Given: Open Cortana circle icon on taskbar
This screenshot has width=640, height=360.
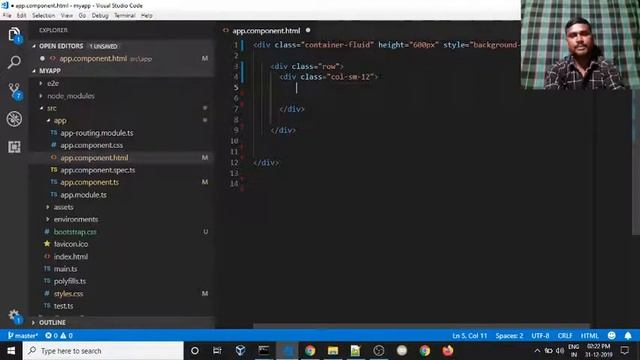Looking at the screenshot, I should (195, 351).
